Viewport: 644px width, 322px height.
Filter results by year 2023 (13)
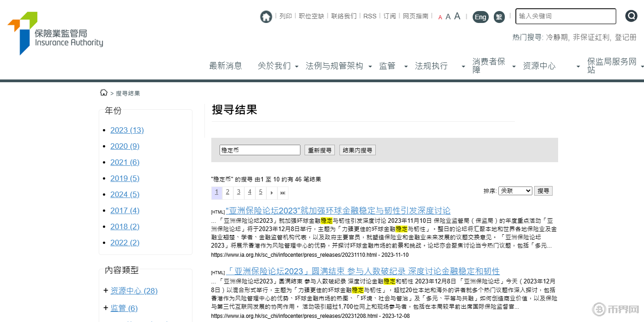tap(127, 130)
